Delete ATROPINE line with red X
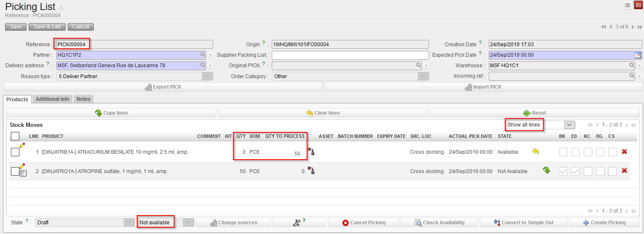644x234 pixels. (x=624, y=171)
